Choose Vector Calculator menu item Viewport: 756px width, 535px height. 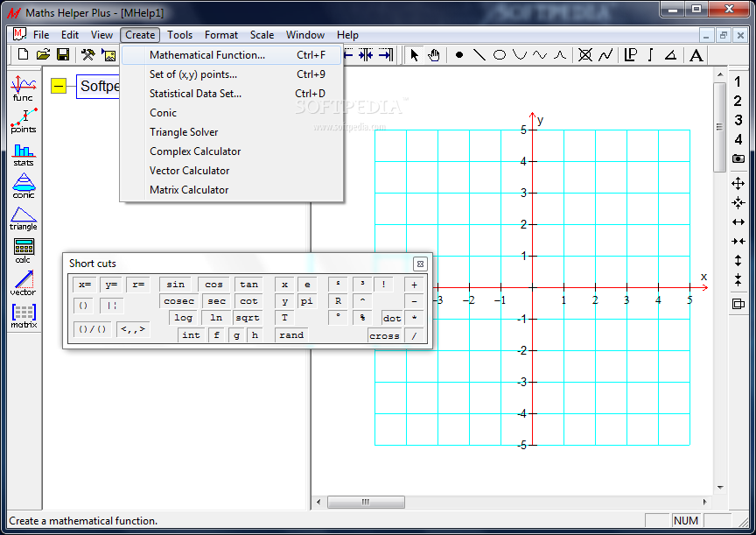231,171
